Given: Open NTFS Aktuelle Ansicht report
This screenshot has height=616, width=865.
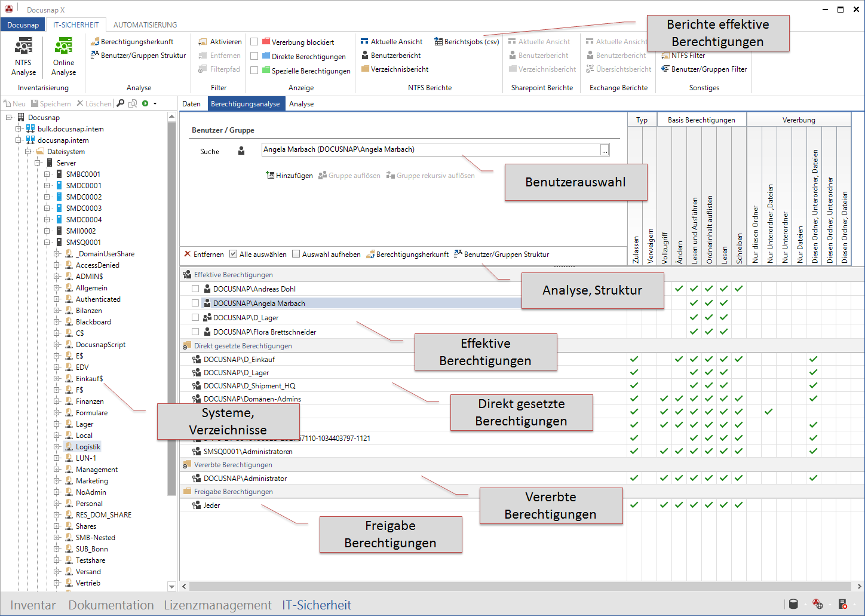Looking at the screenshot, I should pos(391,42).
